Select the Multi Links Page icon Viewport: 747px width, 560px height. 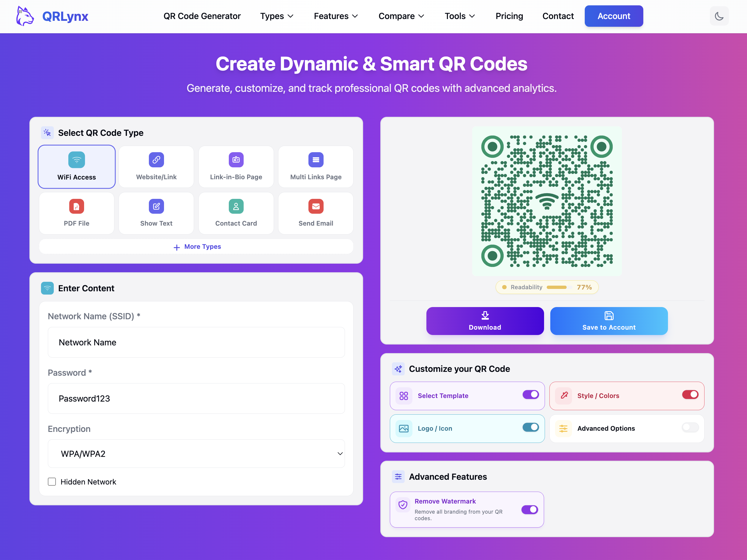[x=316, y=160]
